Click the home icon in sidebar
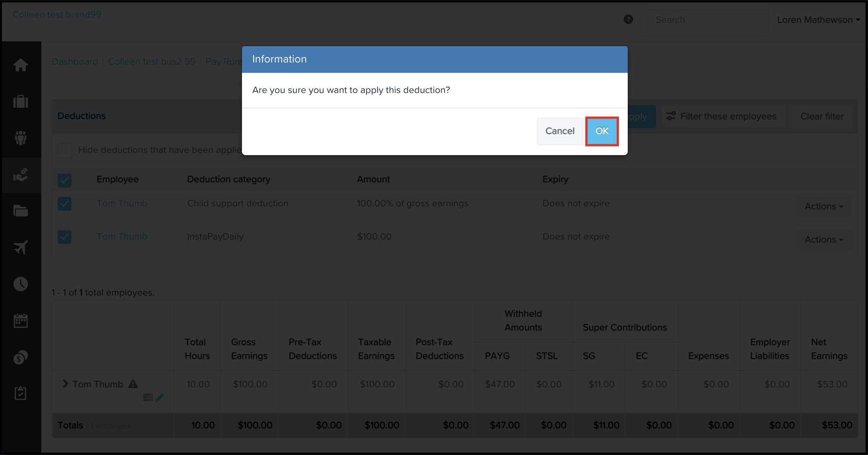Screen dimensions: 868x455 (20, 65)
